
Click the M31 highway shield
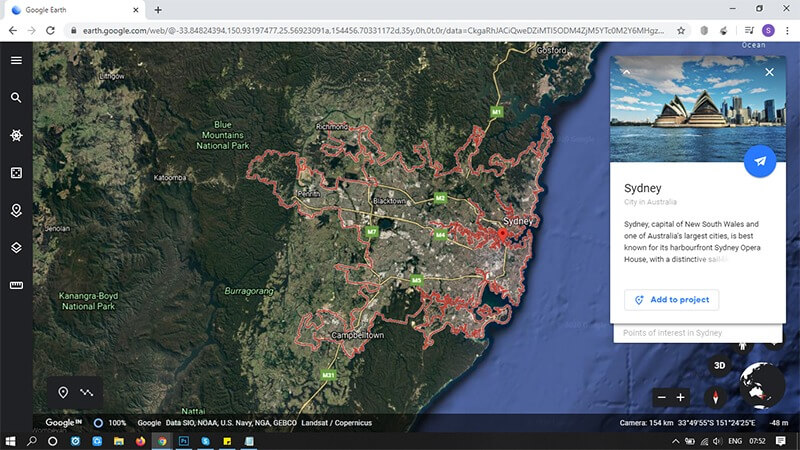(x=328, y=375)
